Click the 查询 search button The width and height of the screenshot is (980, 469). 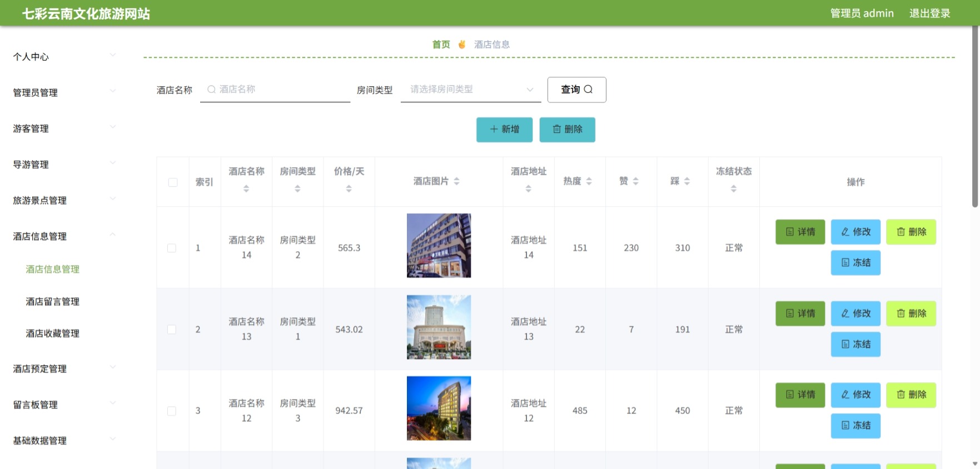pyautogui.click(x=576, y=89)
